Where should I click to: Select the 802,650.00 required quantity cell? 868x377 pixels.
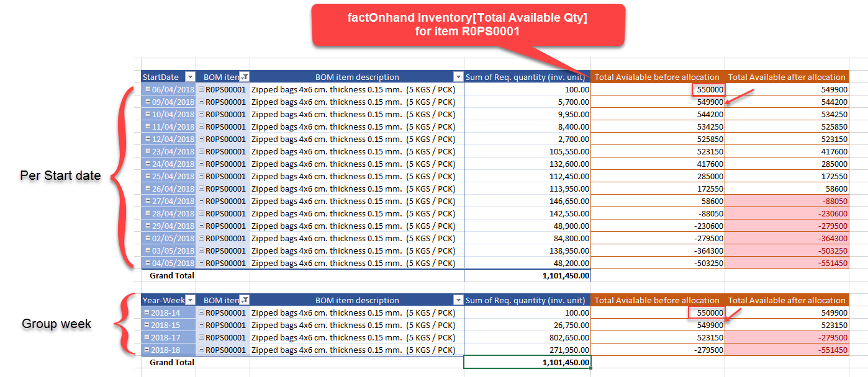click(x=527, y=337)
